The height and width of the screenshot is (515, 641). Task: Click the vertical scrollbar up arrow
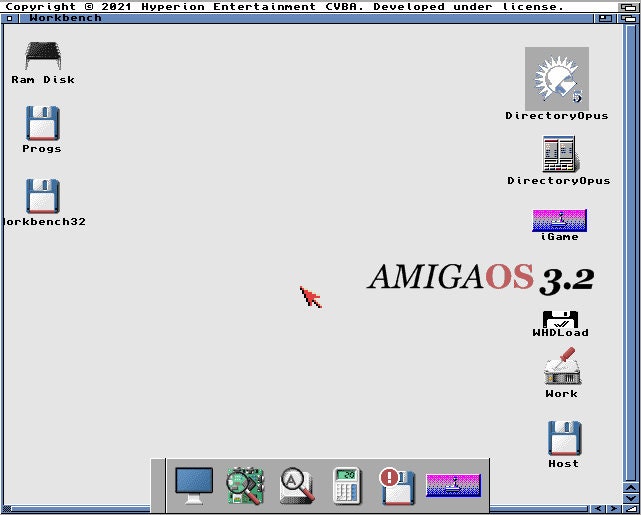point(630,488)
